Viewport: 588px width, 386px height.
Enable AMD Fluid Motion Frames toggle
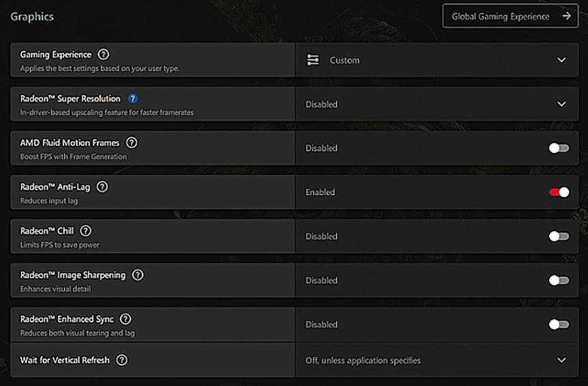(559, 148)
